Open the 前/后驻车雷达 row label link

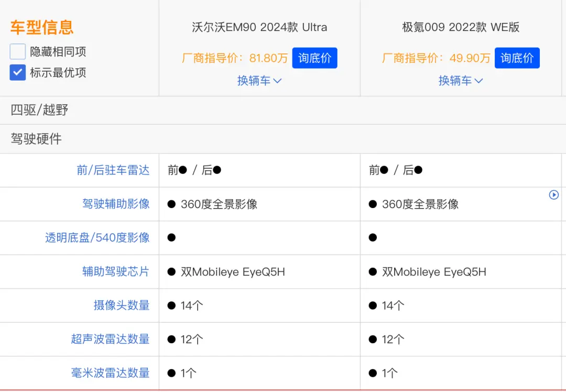[113, 170]
